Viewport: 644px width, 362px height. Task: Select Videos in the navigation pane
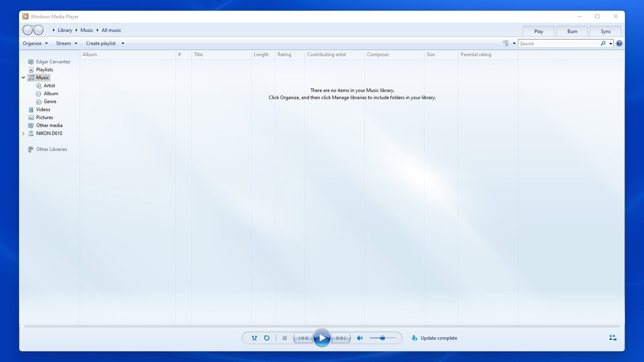click(x=43, y=110)
